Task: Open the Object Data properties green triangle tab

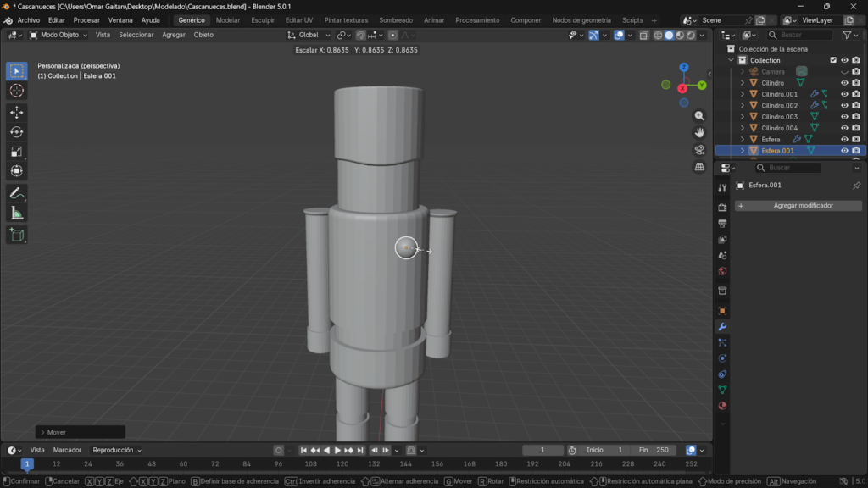Action: [722, 390]
